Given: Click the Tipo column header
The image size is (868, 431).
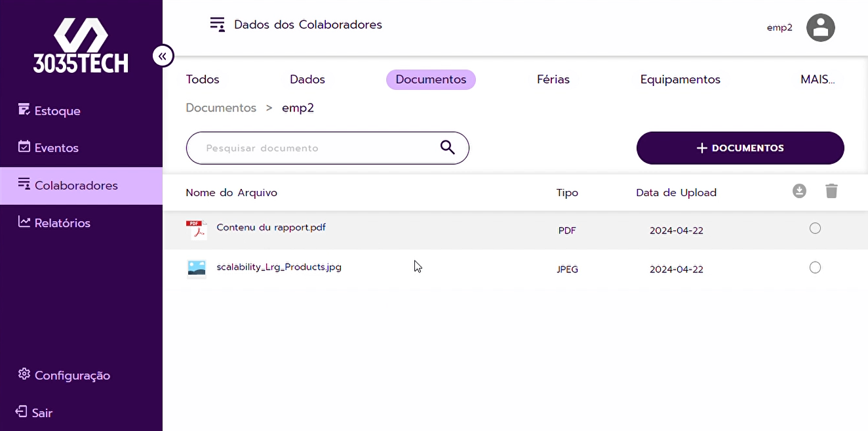Looking at the screenshot, I should 567,193.
